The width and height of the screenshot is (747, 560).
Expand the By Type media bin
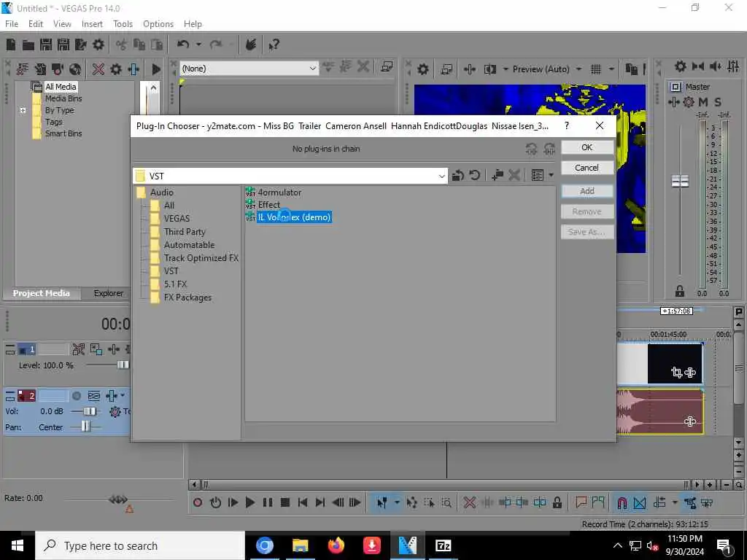pyautogui.click(x=23, y=110)
